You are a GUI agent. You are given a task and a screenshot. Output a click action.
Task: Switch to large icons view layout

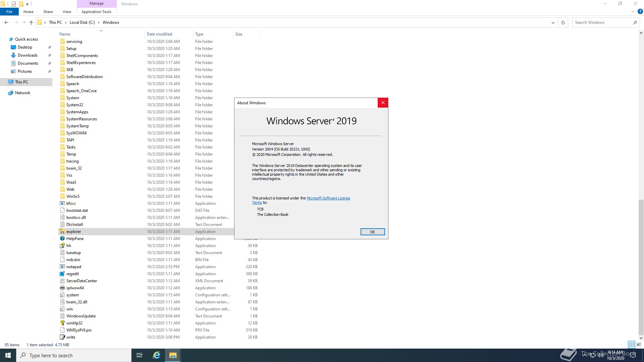[x=639, y=345]
